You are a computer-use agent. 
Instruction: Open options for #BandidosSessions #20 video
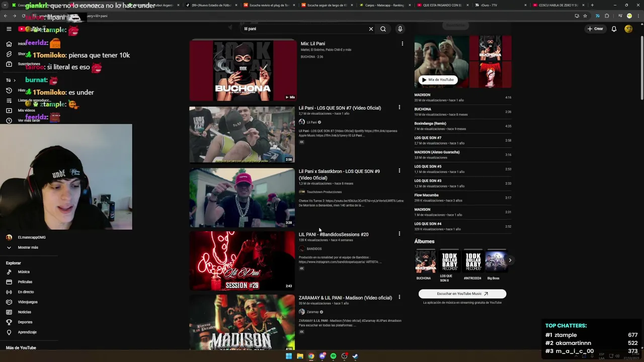(x=399, y=234)
